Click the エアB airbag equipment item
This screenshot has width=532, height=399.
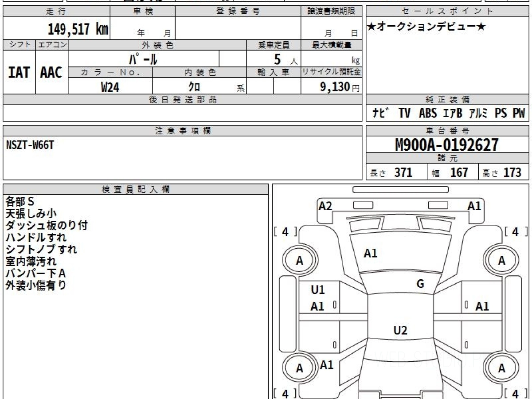[x=452, y=113]
